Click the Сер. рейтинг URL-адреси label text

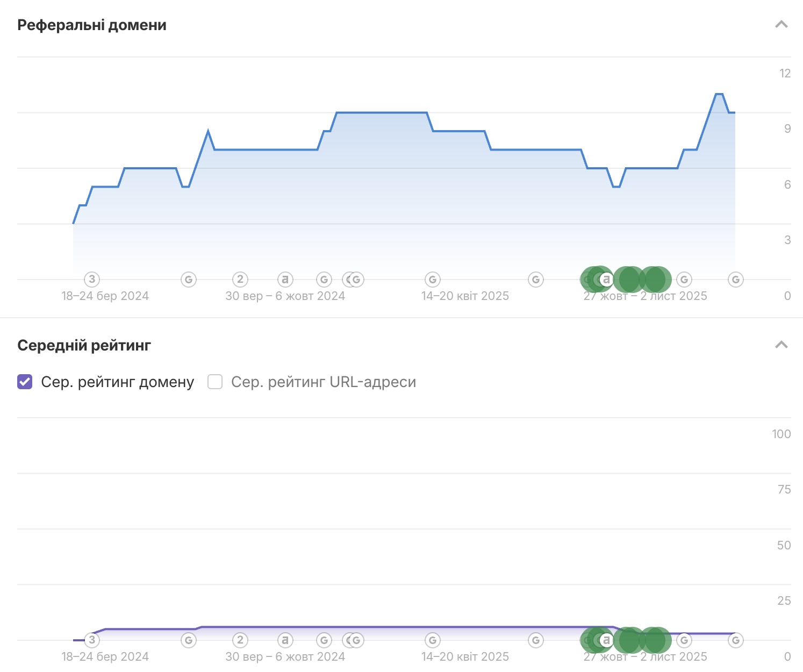(x=323, y=382)
